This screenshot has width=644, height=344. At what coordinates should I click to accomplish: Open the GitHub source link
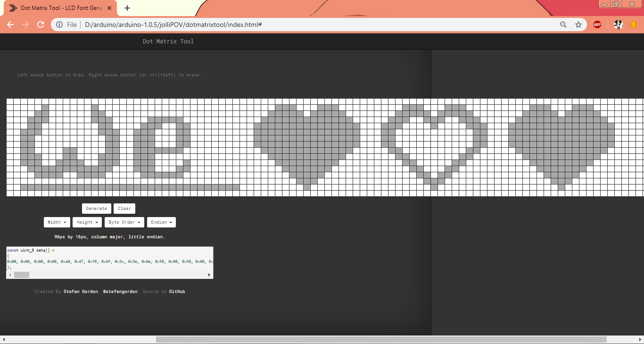(x=177, y=291)
